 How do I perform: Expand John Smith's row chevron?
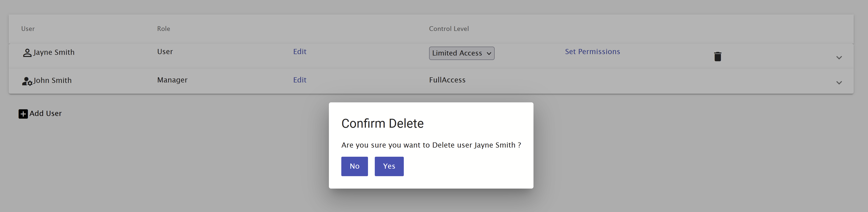click(839, 83)
